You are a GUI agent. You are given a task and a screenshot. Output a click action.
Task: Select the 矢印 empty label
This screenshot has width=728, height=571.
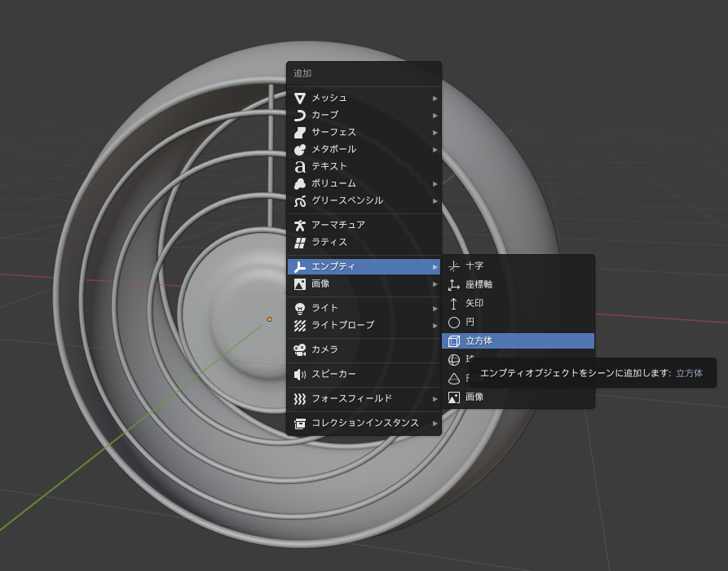point(474,303)
